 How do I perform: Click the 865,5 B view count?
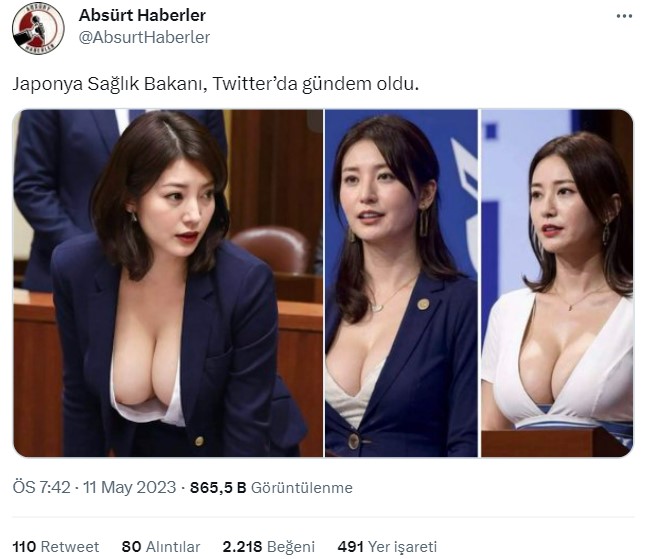(x=218, y=487)
